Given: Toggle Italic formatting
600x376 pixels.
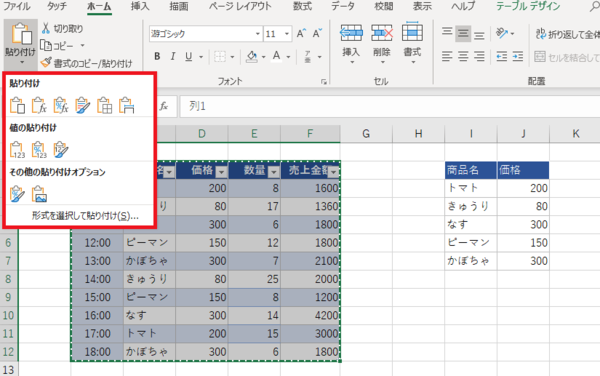Looking at the screenshot, I should 173,57.
